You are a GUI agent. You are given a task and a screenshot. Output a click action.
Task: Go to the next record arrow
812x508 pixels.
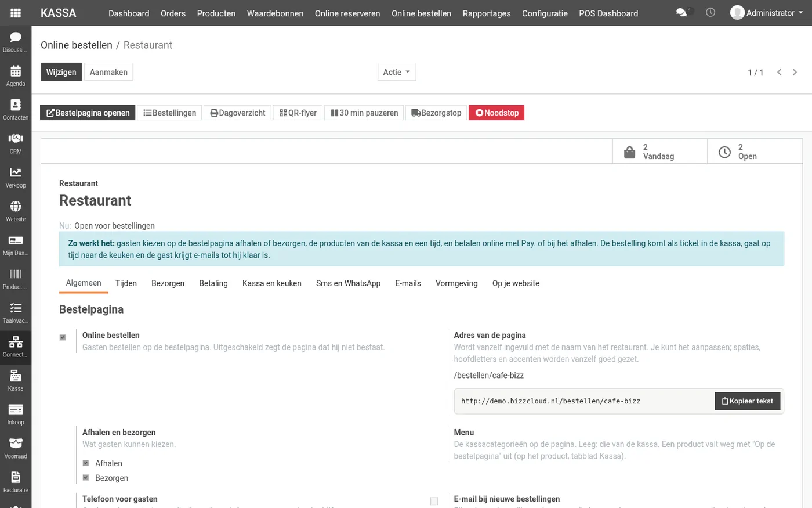pyautogui.click(x=795, y=72)
